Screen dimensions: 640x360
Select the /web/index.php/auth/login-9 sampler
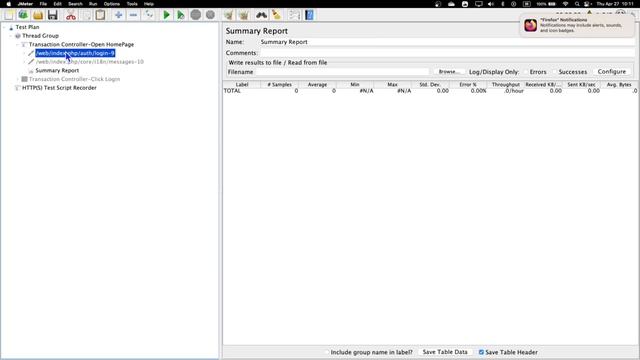pyautogui.click(x=75, y=53)
